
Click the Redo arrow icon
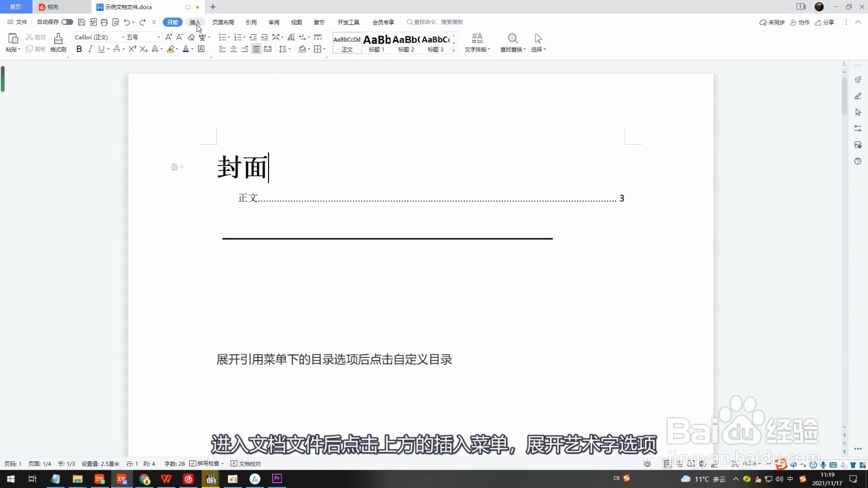tap(143, 22)
